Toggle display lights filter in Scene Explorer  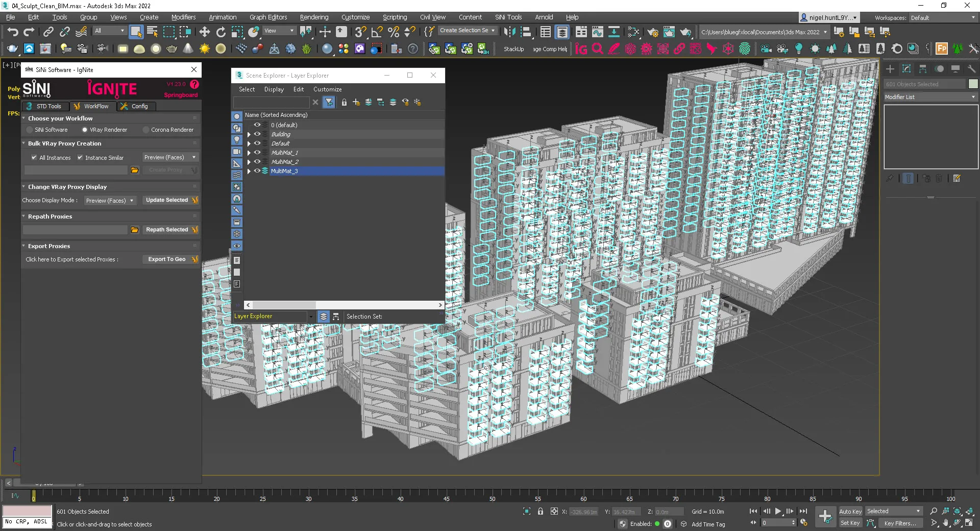(237, 140)
